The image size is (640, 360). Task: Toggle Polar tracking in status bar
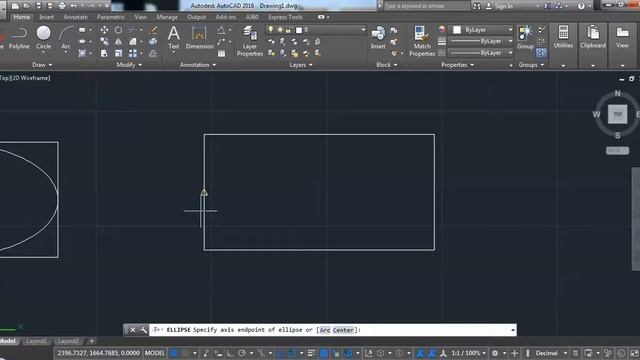tap(242, 353)
